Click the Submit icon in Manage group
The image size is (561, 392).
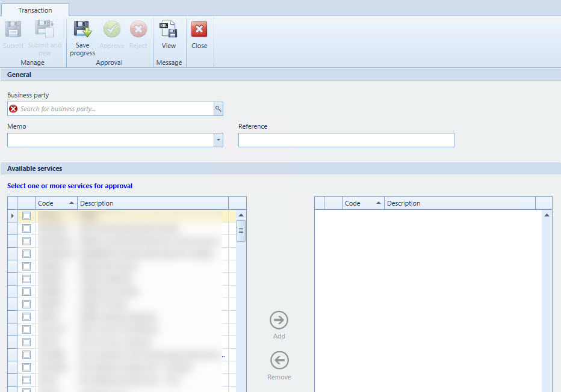13,29
